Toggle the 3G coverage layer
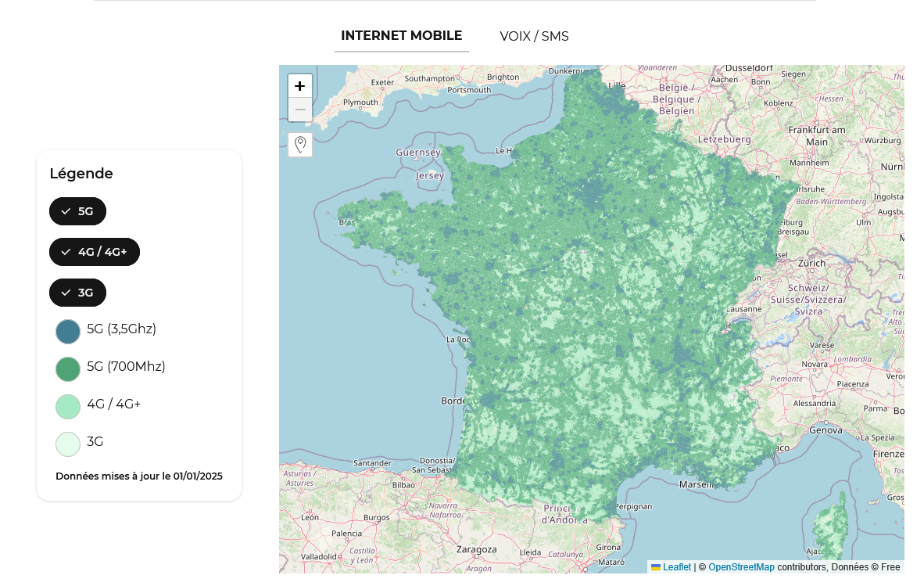 (78, 293)
